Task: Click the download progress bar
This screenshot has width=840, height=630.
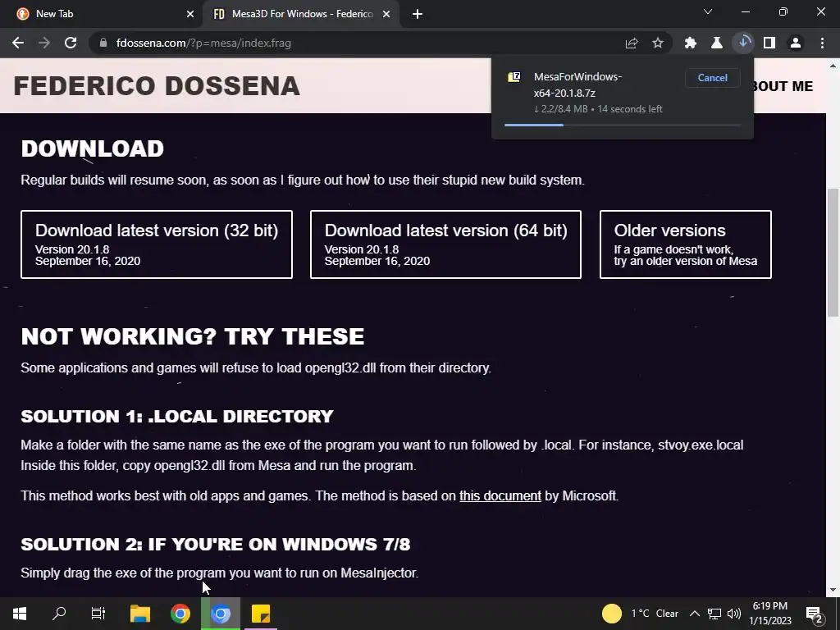Action: pos(623,125)
